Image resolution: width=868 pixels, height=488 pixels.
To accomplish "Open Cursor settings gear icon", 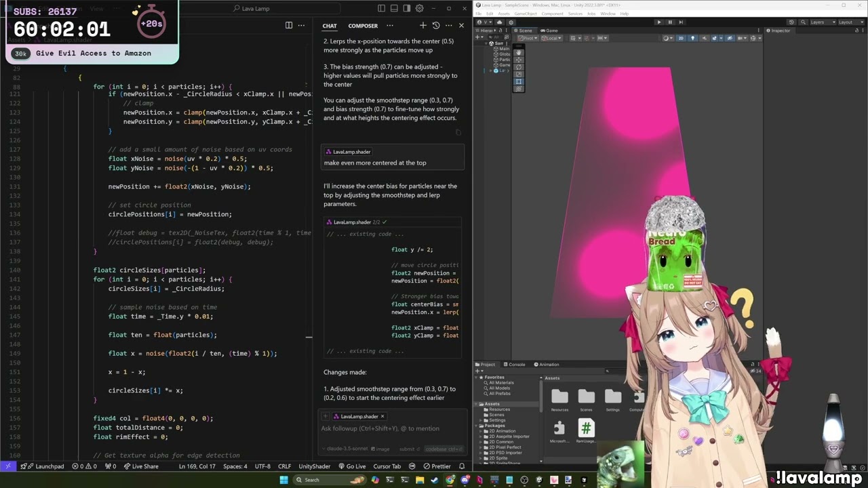I will click(x=419, y=8).
